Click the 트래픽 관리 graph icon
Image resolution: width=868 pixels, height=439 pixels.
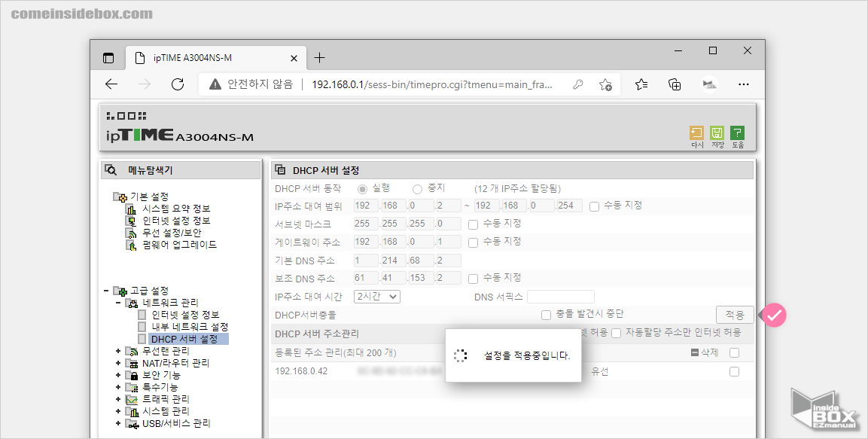pyautogui.click(x=132, y=399)
